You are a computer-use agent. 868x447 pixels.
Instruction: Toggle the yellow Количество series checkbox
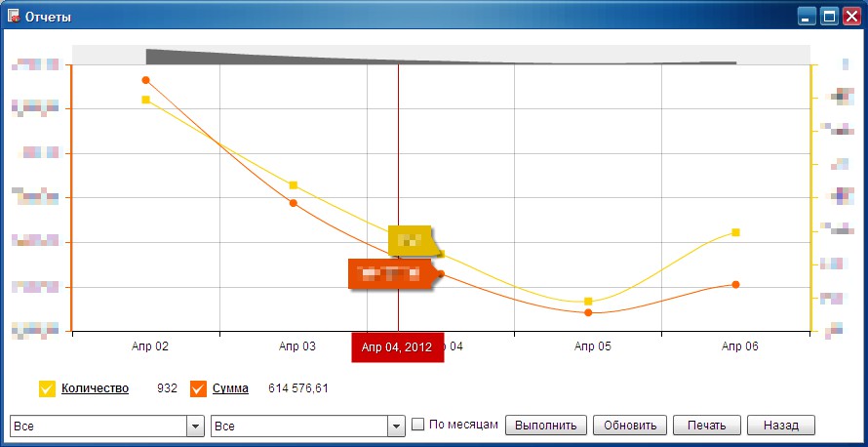coord(47,388)
